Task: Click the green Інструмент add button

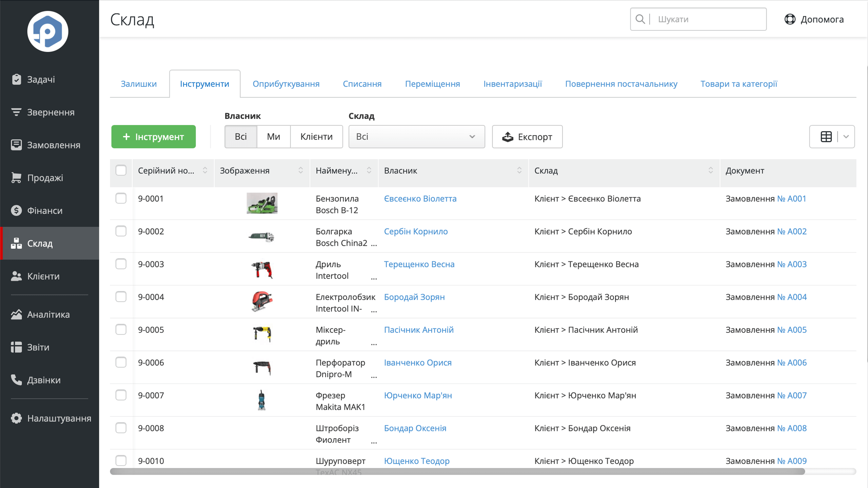Action: [x=154, y=137]
